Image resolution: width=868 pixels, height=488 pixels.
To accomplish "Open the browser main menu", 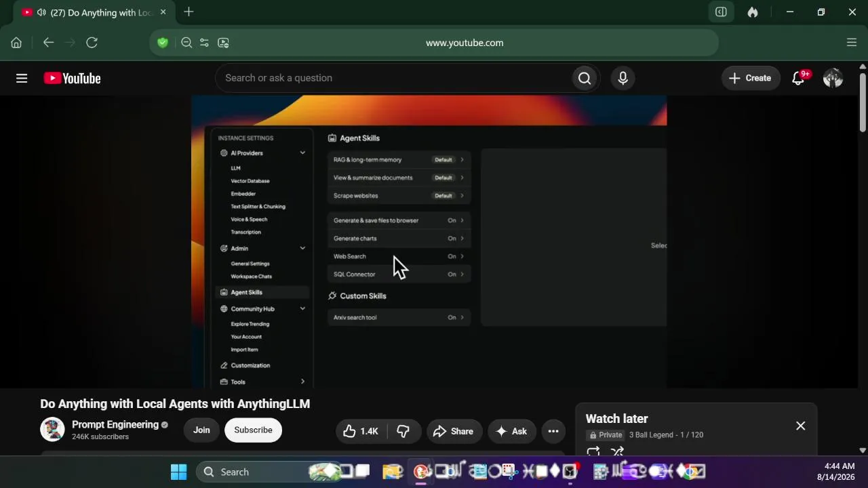I will [x=852, y=43].
